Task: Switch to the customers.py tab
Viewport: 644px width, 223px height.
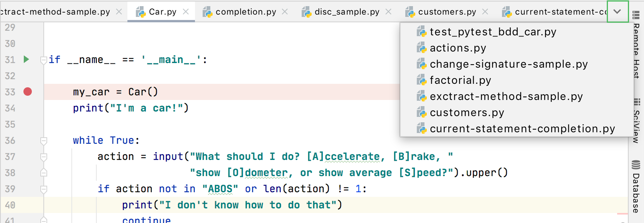Action: pyautogui.click(x=447, y=12)
